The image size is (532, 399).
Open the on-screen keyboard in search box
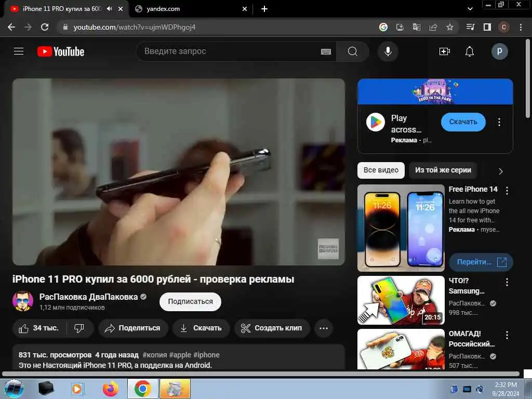click(326, 51)
